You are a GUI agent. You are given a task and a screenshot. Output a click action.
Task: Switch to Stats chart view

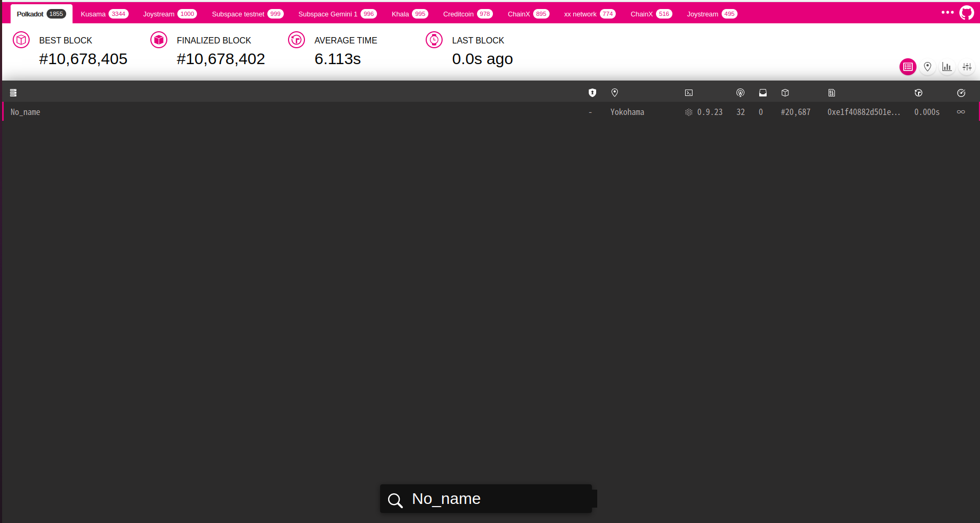[947, 67]
